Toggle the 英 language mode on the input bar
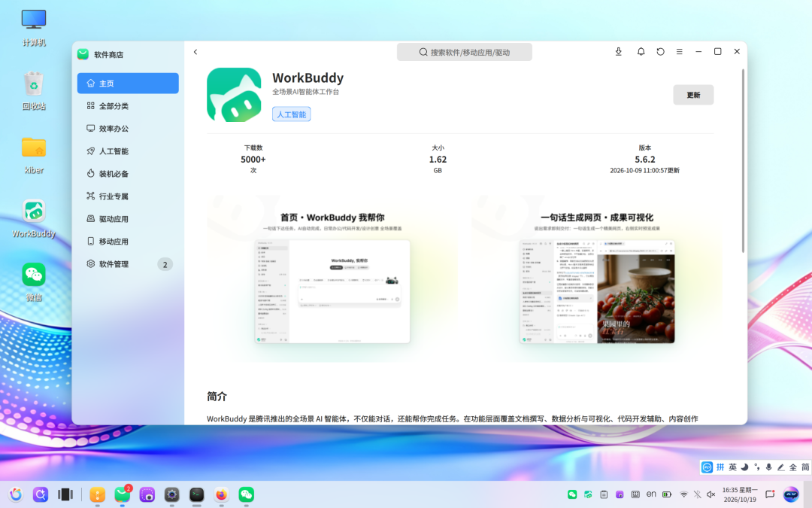This screenshot has height=508, width=812. tap(732, 467)
